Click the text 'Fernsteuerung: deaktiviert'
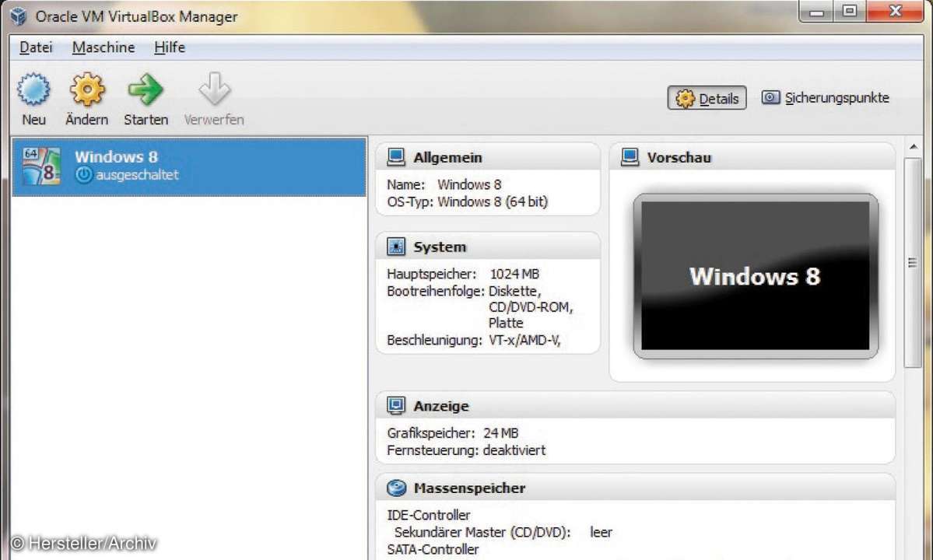 pyautogui.click(x=466, y=450)
